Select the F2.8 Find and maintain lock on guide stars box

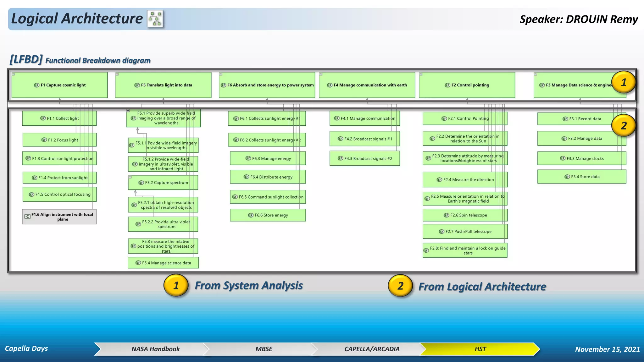point(465,250)
